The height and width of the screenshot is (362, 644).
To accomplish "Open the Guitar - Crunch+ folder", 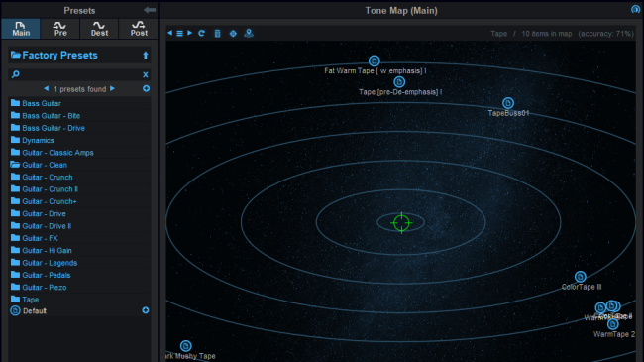I will (x=44, y=201).
